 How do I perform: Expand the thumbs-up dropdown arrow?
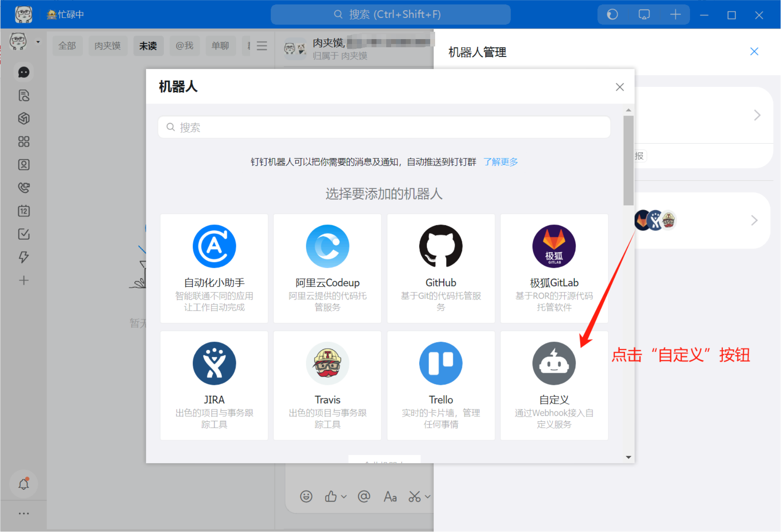click(x=344, y=497)
